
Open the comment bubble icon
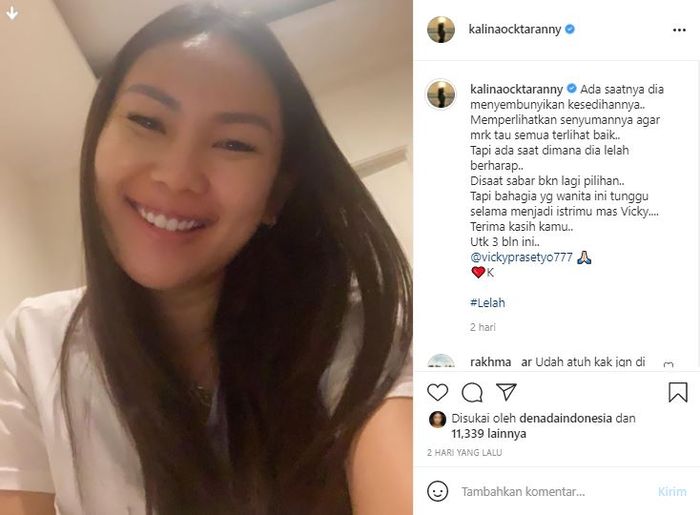(472, 393)
